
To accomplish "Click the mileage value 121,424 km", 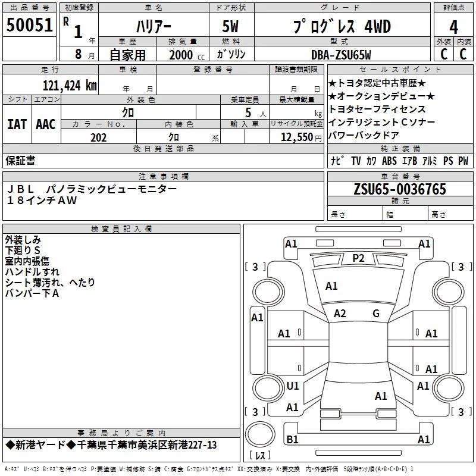I will (x=70, y=86).
